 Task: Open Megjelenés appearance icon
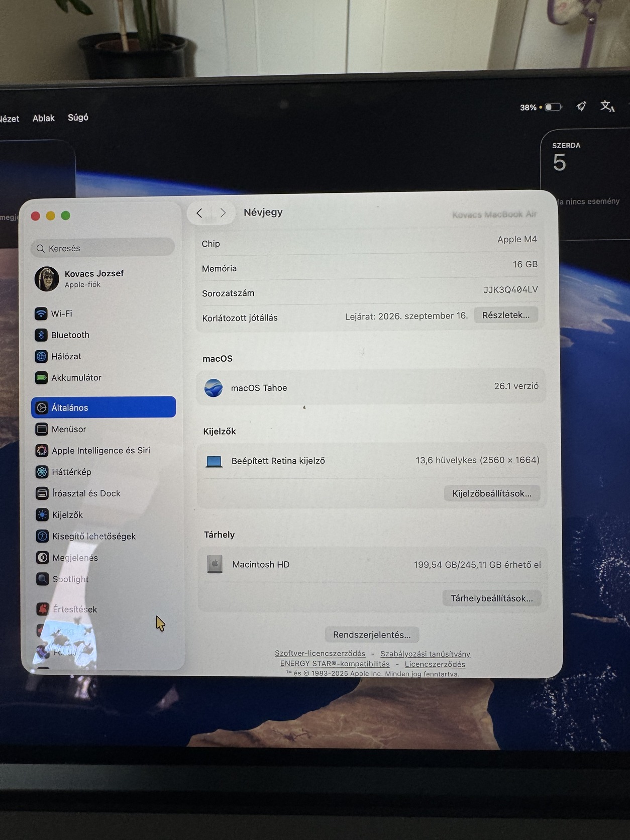pos(43,558)
